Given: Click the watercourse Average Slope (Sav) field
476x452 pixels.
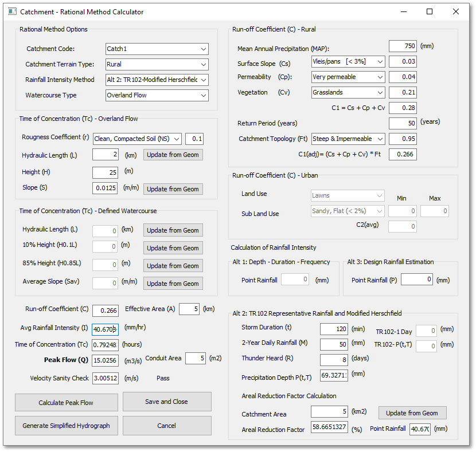Looking at the screenshot, I should pyautogui.click(x=105, y=284).
